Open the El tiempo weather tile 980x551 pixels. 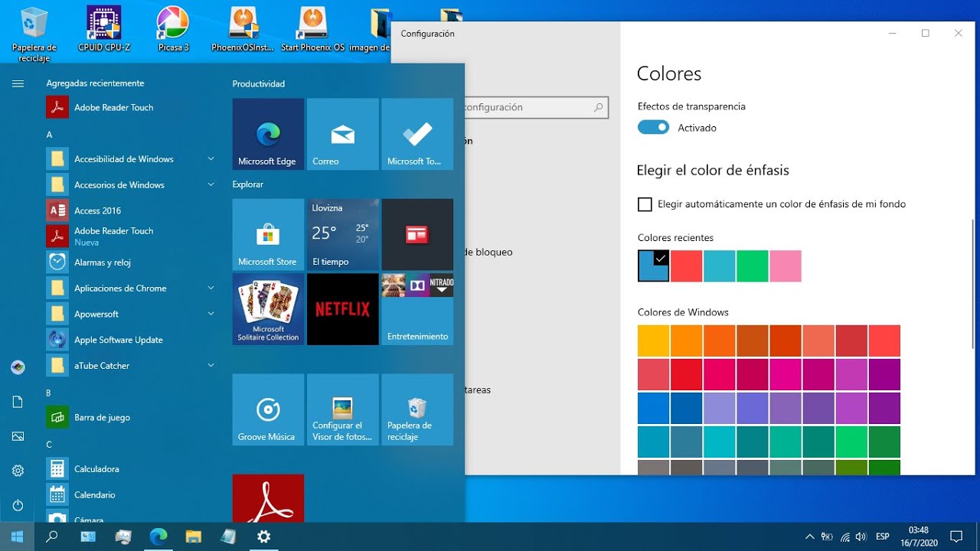(342, 234)
